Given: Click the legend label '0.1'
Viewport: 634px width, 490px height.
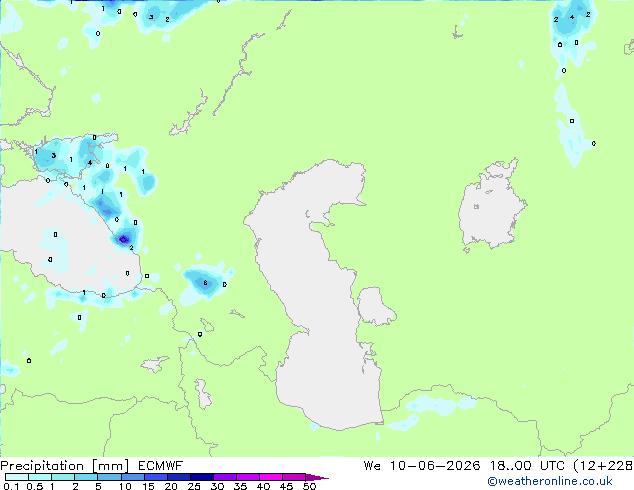Looking at the screenshot, I should tap(11, 486).
